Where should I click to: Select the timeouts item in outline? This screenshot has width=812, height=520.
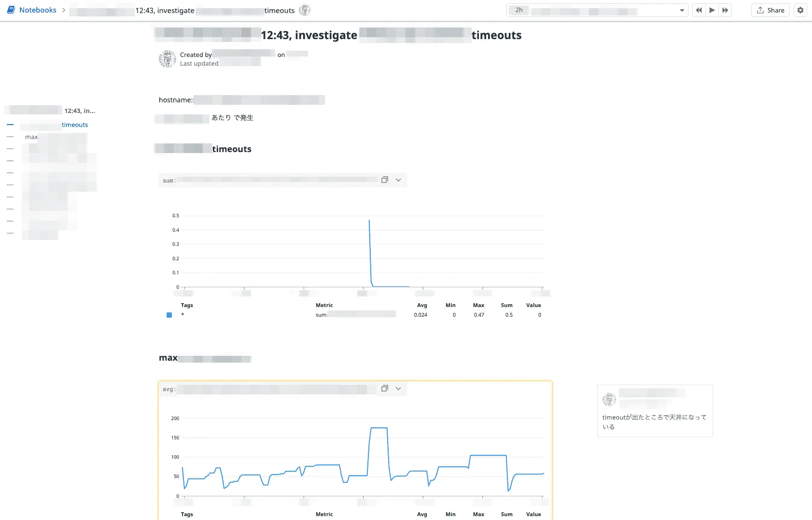(74, 125)
